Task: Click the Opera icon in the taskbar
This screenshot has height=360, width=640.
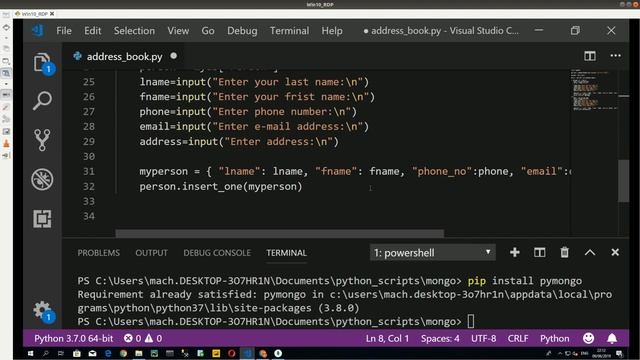Action: click(231, 353)
